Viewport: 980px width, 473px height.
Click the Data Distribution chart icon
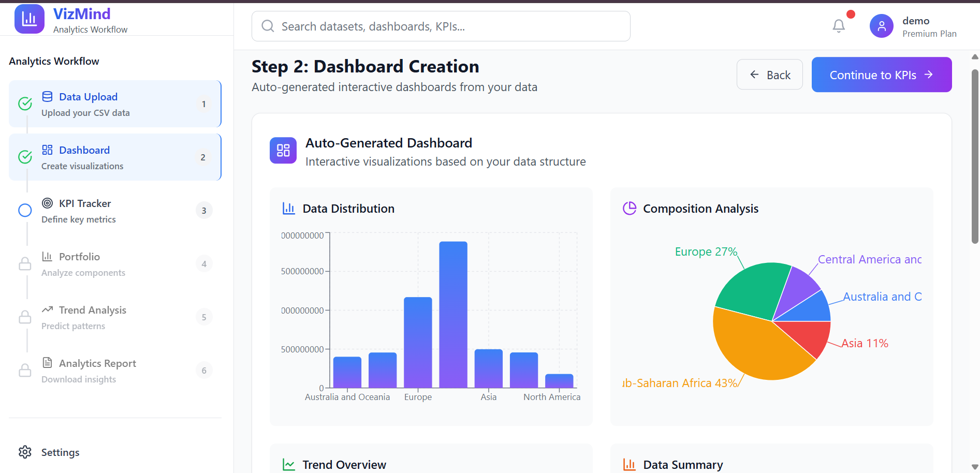click(288, 209)
